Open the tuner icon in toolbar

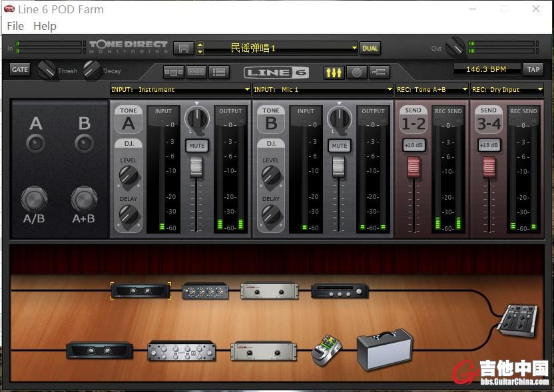[356, 72]
